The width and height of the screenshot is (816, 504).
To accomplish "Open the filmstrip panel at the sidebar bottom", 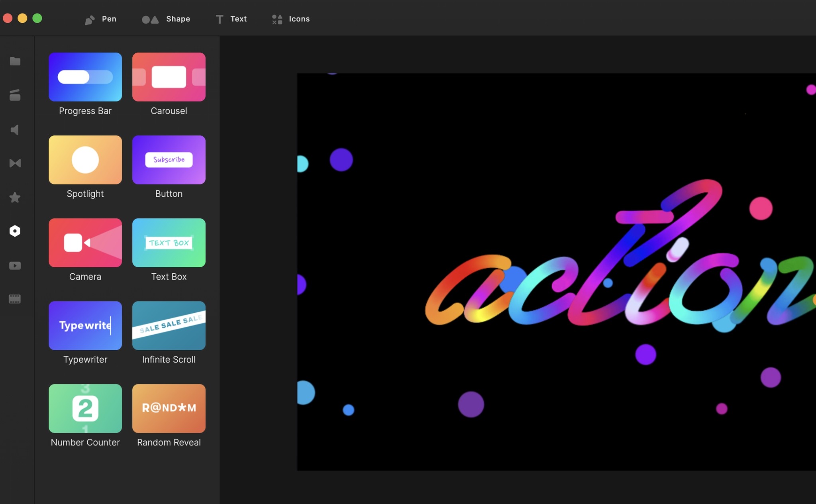I will point(15,299).
